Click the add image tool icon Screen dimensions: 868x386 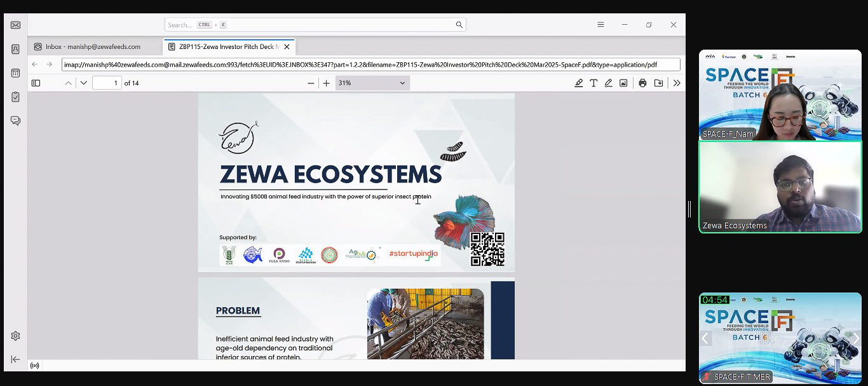[623, 83]
